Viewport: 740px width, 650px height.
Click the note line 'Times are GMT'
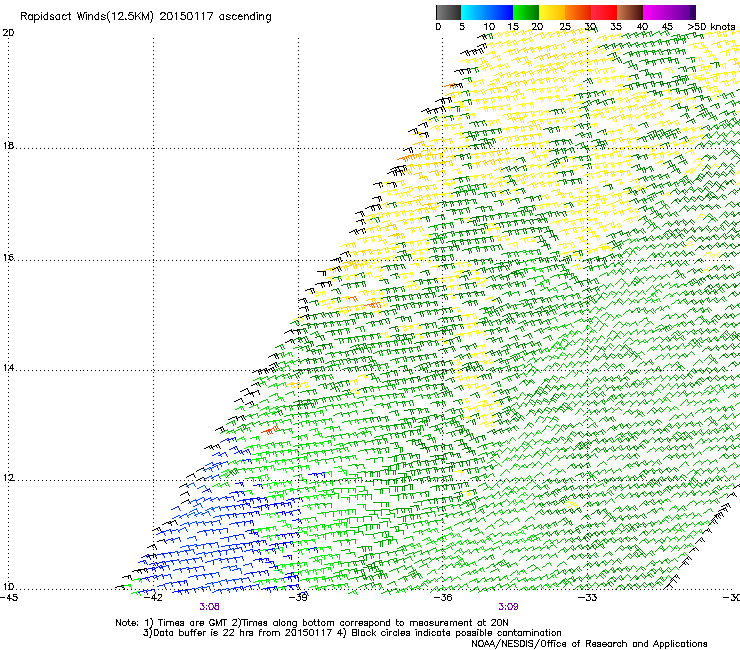pos(193,623)
